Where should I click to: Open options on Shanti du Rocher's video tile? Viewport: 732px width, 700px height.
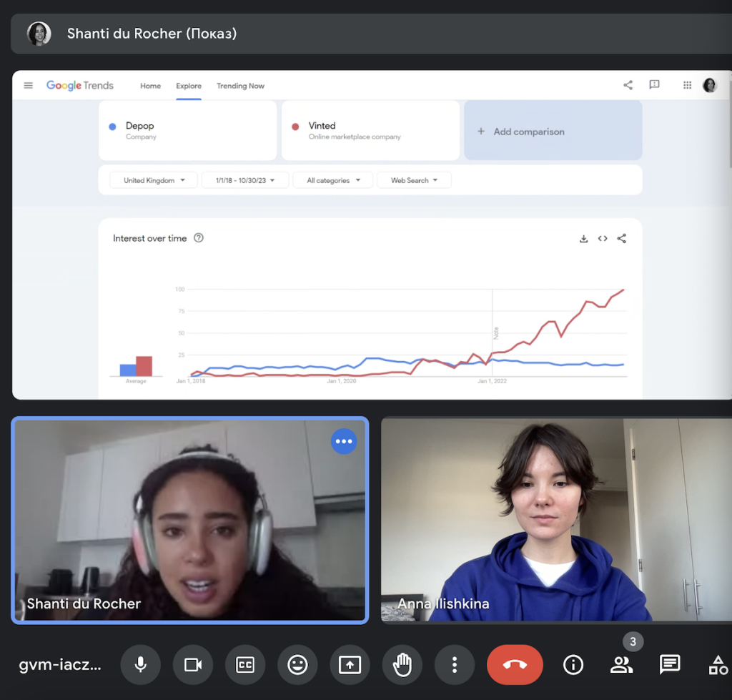344,441
